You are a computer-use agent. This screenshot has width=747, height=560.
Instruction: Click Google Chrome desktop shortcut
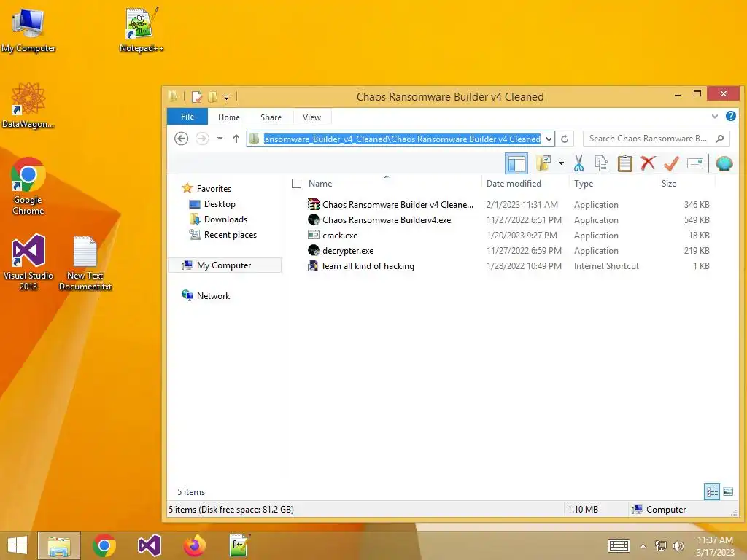(28, 186)
